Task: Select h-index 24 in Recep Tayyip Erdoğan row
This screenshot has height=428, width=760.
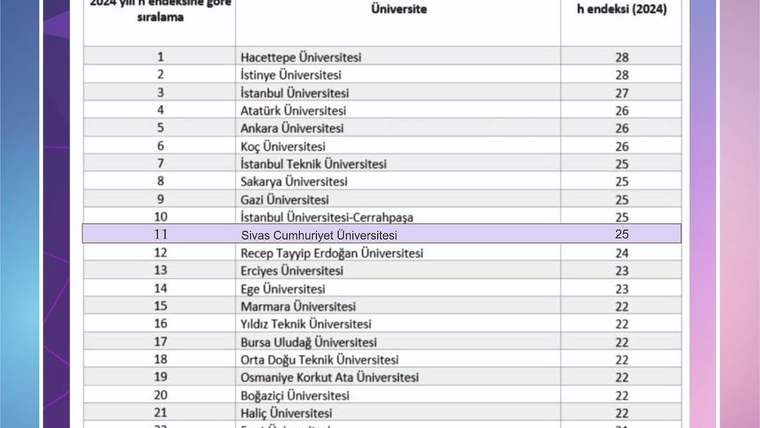Action: point(622,253)
